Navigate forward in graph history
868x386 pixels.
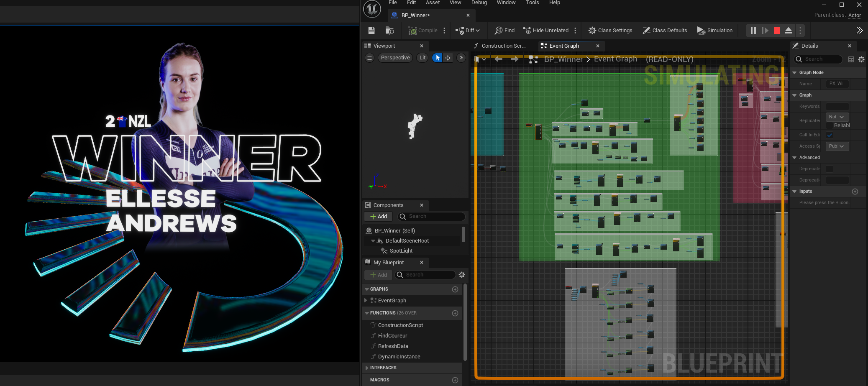pyautogui.click(x=515, y=59)
